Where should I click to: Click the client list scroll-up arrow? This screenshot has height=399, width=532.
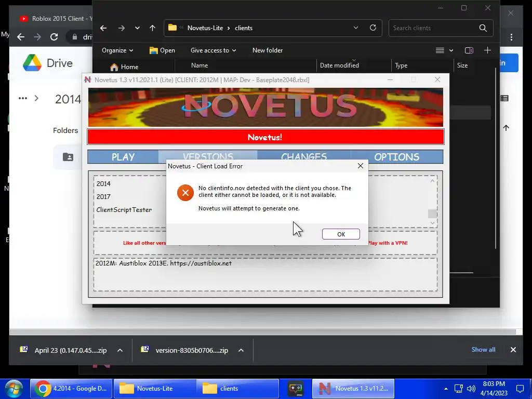click(x=432, y=181)
